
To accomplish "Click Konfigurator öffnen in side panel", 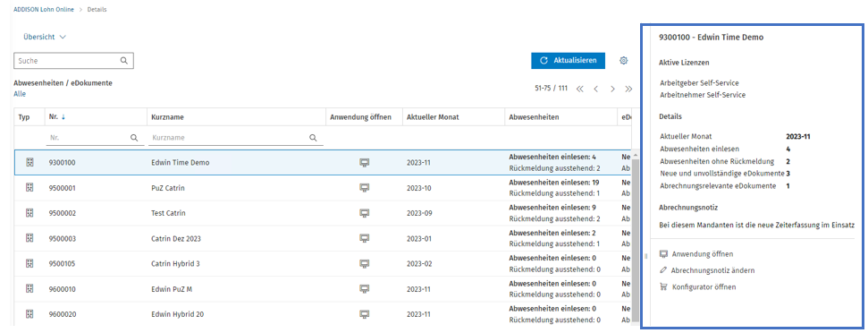I will [697, 287].
